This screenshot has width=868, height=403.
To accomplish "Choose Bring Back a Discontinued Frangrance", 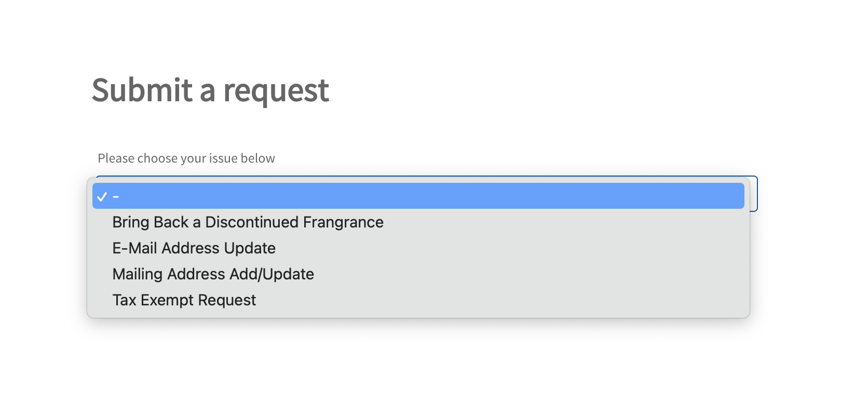I will [x=248, y=222].
